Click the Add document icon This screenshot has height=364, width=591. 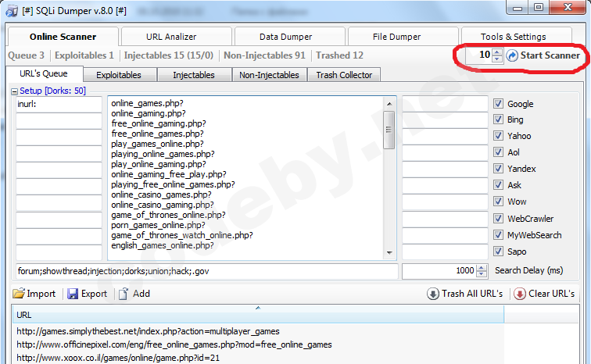point(124,294)
